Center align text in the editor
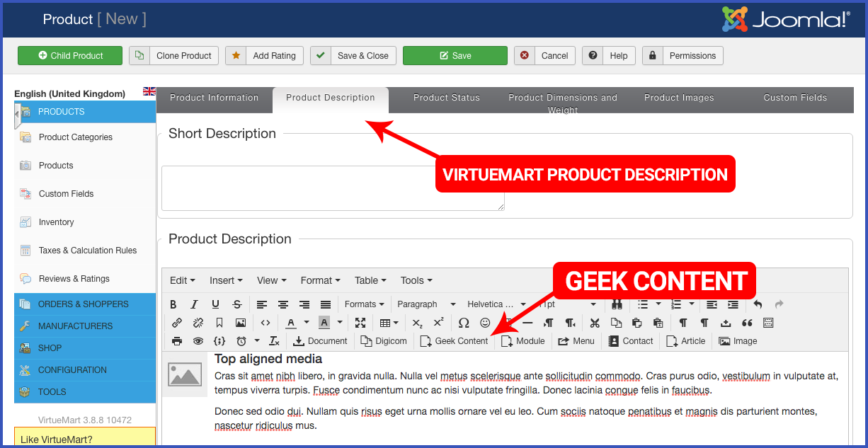868x448 pixels. pos(283,304)
